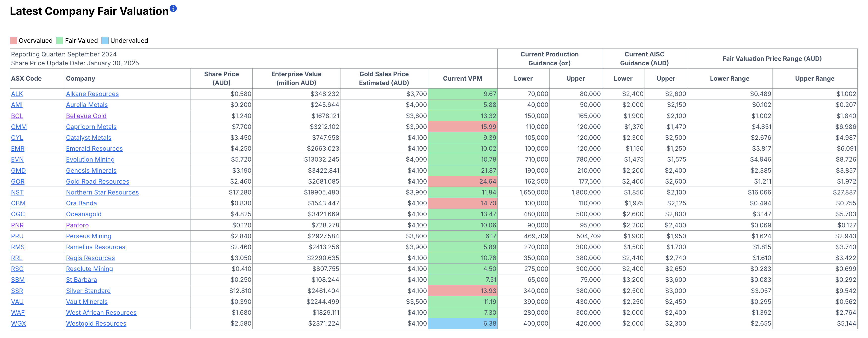Open the AMI ticker link
The image size is (868, 338).
[x=17, y=105]
